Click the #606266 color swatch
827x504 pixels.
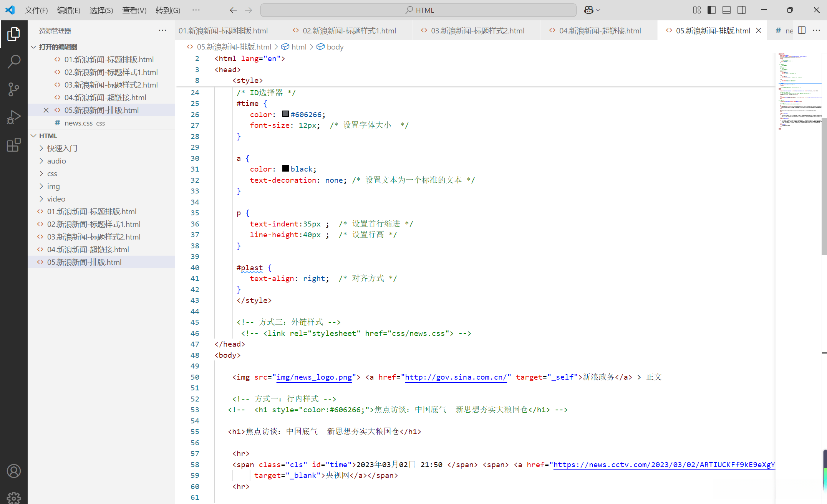[285, 114]
